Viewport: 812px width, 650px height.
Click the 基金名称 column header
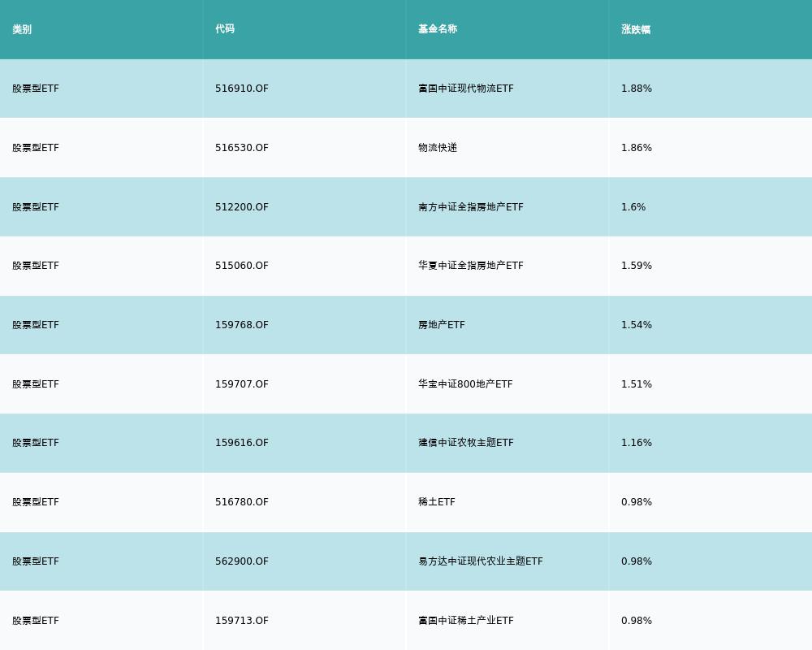tap(438, 29)
